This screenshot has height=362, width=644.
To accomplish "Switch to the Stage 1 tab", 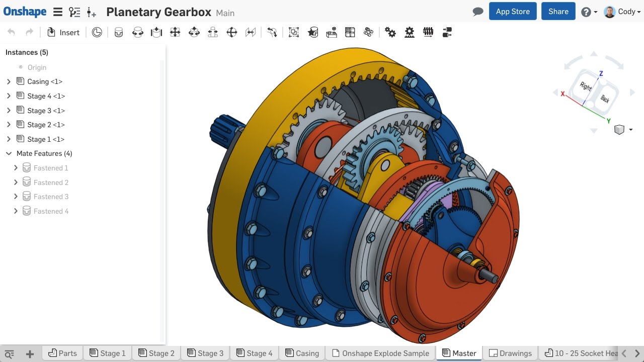I will click(x=108, y=353).
